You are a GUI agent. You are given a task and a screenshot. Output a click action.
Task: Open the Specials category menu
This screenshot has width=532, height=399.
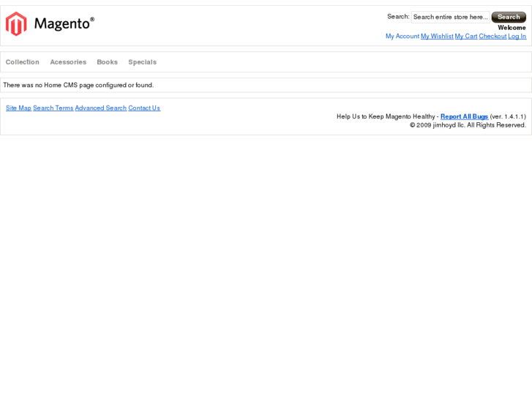[143, 62]
